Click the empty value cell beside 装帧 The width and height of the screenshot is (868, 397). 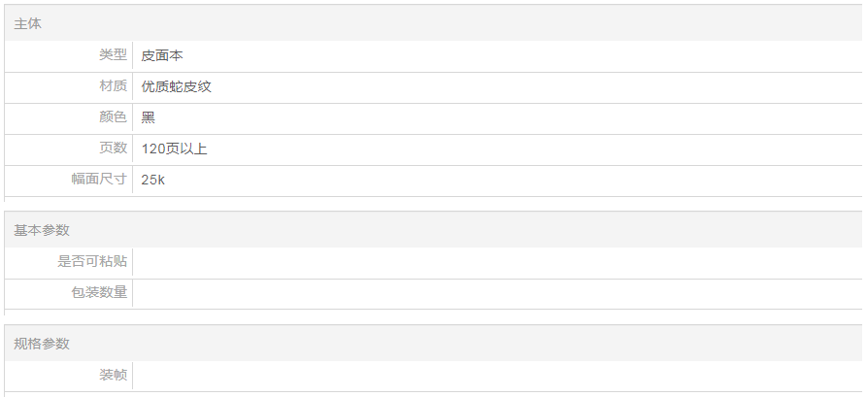coord(495,375)
